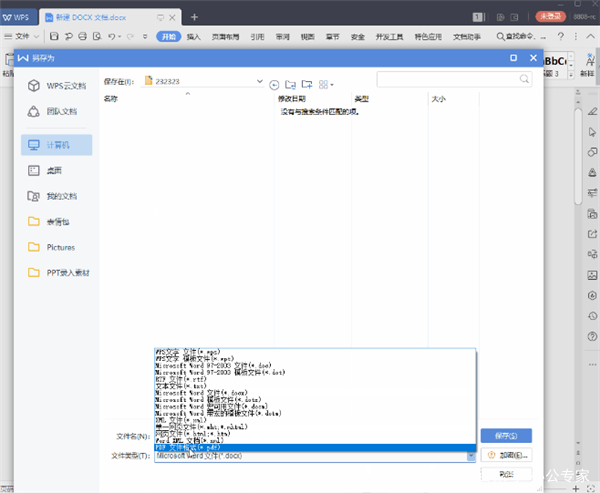This screenshot has width=600, height=493.
Task: Choose Microsoft Word 97-2003 文件(*.doc)
Action: click(x=315, y=365)
